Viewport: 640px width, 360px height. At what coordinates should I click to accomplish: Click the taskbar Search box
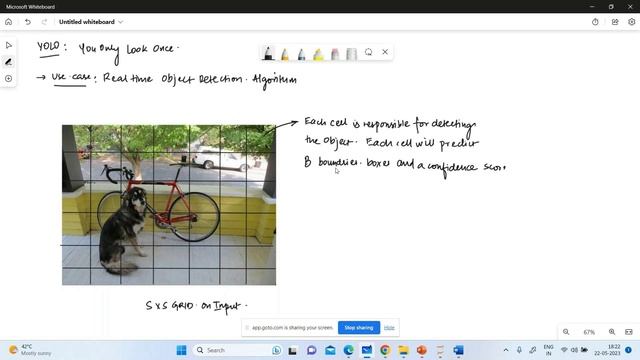coord(238,350)
